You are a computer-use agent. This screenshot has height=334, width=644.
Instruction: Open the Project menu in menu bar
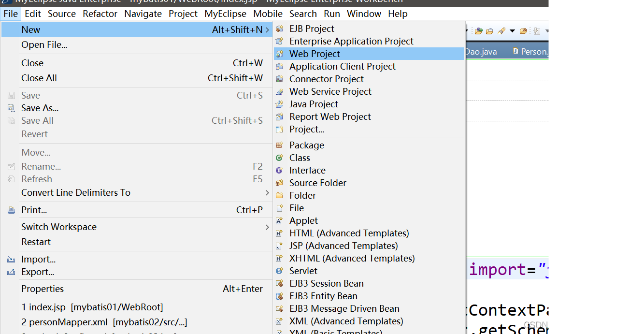point(183,14)
